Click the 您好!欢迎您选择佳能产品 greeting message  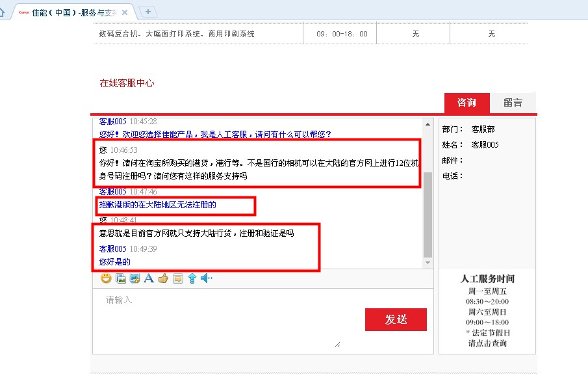(x=215, y=135)
